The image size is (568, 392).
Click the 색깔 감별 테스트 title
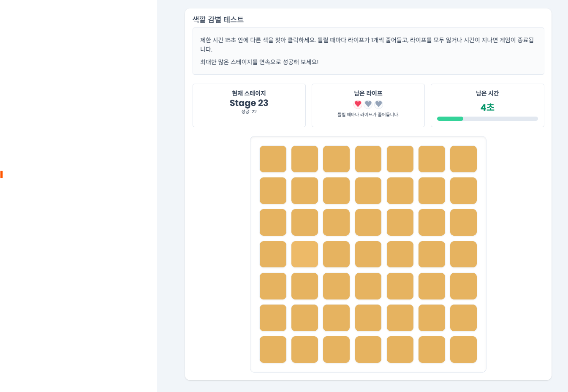pyautogui.click(x=218, y=19)
